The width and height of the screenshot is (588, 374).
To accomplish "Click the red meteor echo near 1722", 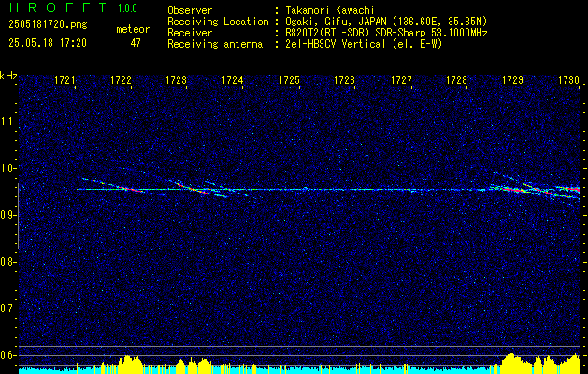I will pyautogui.click(x=131, y=189).
